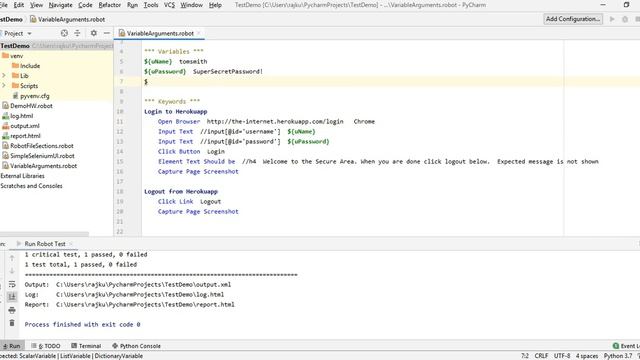Screen dimensions: 640x360
Task: Open the Project view dropdown
Action: [x=18, y=33]
